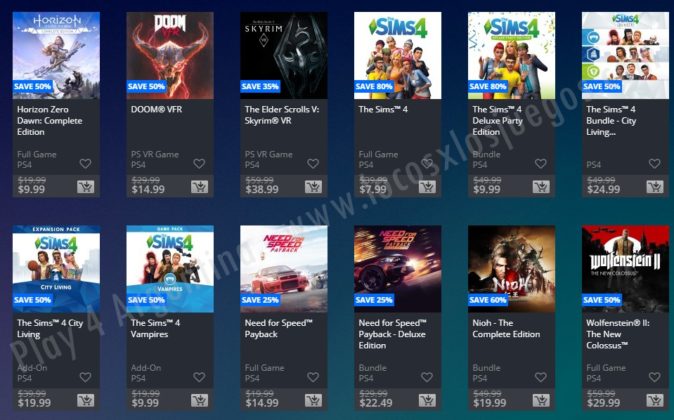Open Nioh - The Complete Edition title link
The image size is (674, 420).
click(506, 328)
